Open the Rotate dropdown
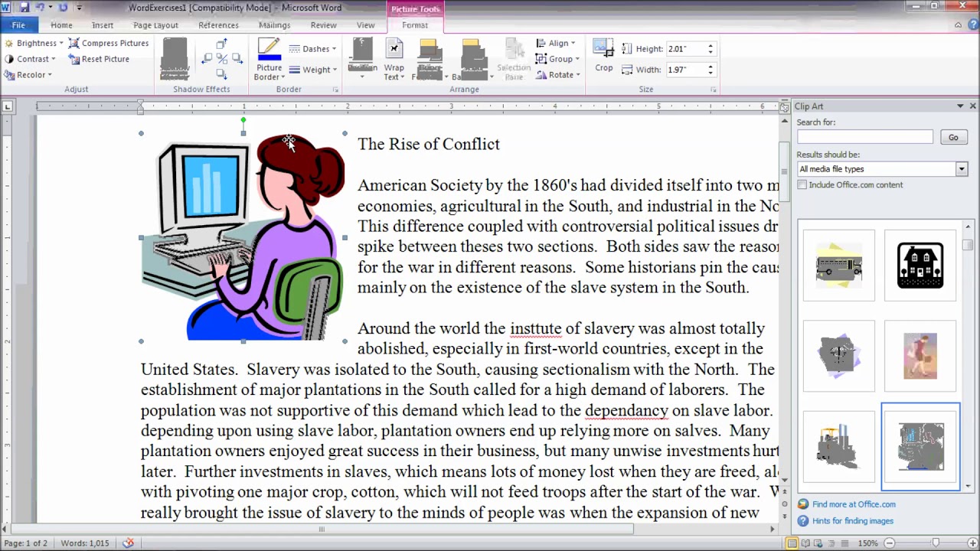Screen dimensions: 980x551 pos(558,75)
